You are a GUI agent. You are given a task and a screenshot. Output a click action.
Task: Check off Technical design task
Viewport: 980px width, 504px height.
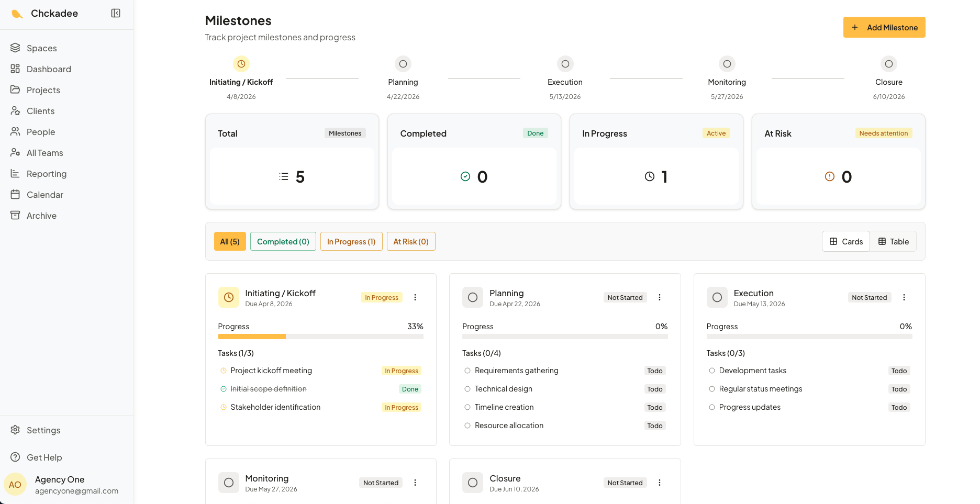(467, 389)
